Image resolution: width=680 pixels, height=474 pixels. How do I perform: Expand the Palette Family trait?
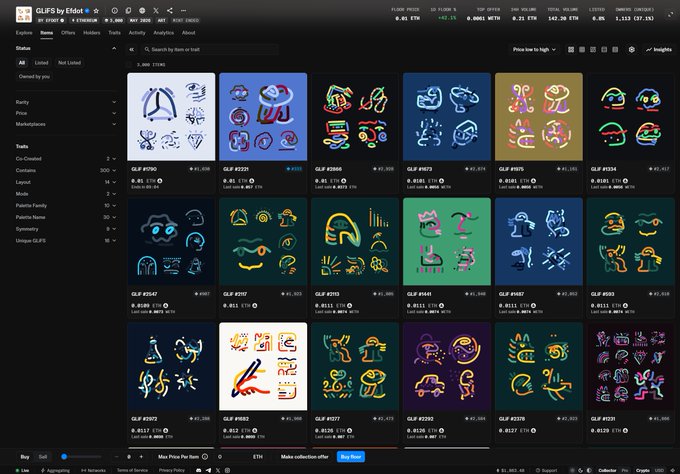pos(65,206)
